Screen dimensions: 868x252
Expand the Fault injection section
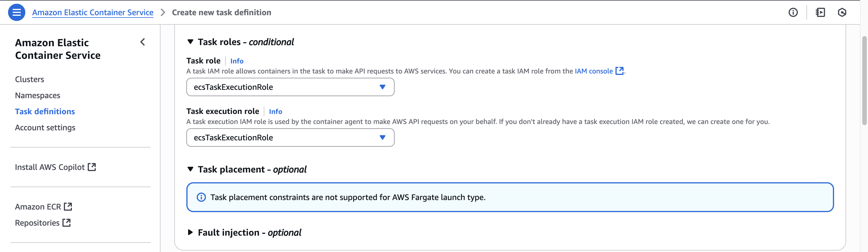pos(190,232)
